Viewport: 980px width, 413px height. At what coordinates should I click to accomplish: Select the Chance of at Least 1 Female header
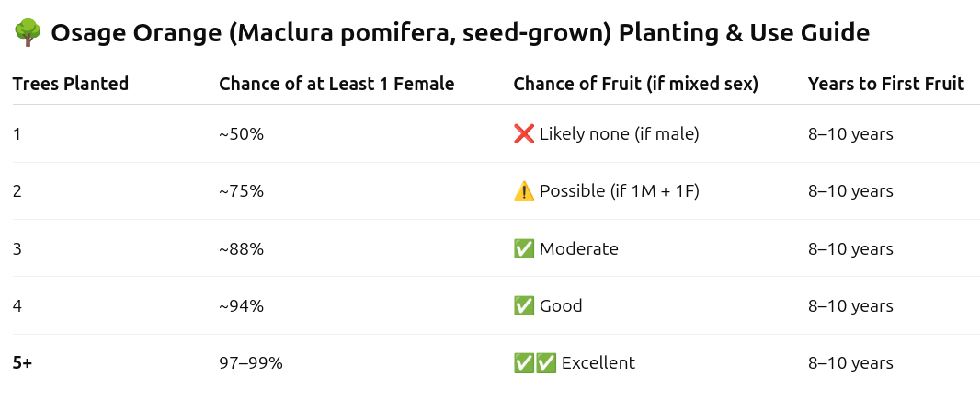[336, 84]
